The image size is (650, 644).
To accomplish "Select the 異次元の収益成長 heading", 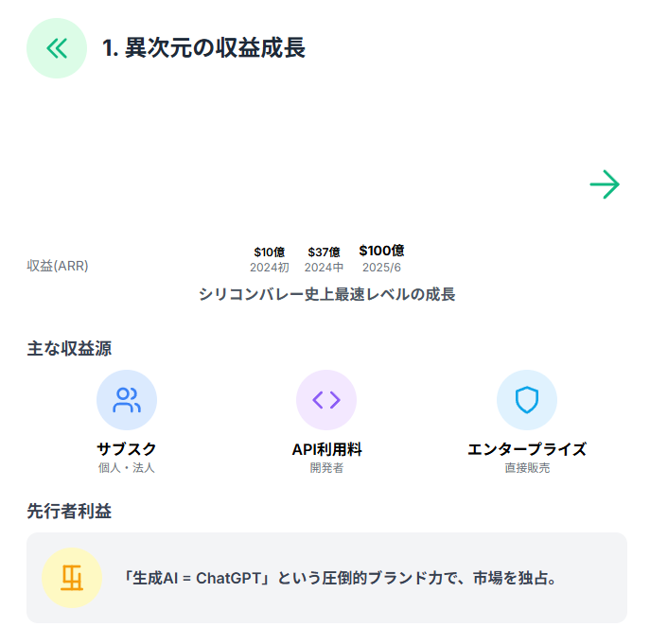I will click(x=203, y=48).
